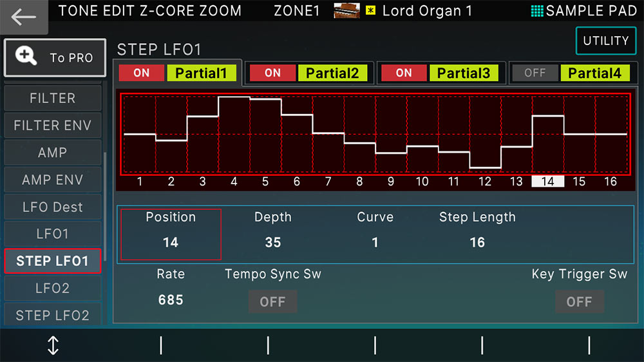Toggle the Tempo Sync Sw button
The height and width of the screenshot is (362, 644).
coord(272,301)
